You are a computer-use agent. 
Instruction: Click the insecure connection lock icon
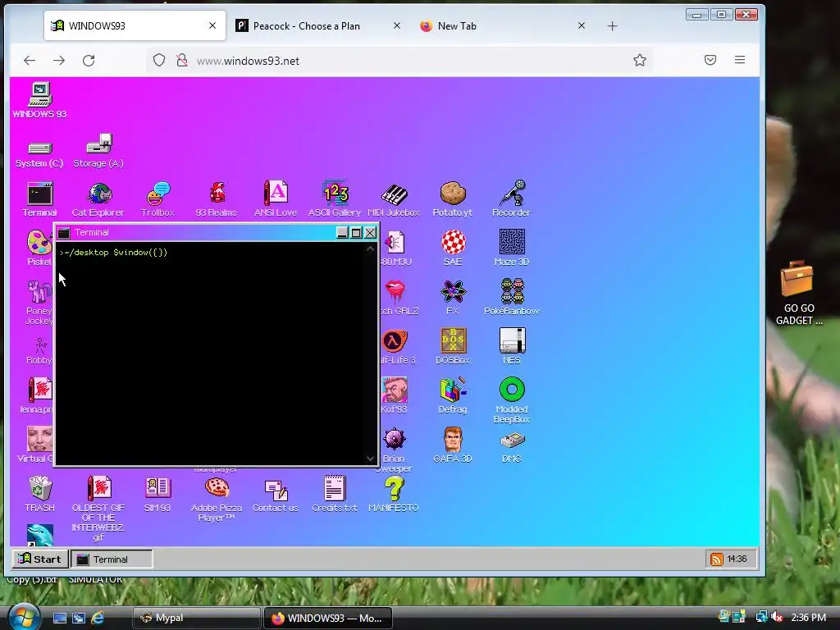click(x=182, y=60)
